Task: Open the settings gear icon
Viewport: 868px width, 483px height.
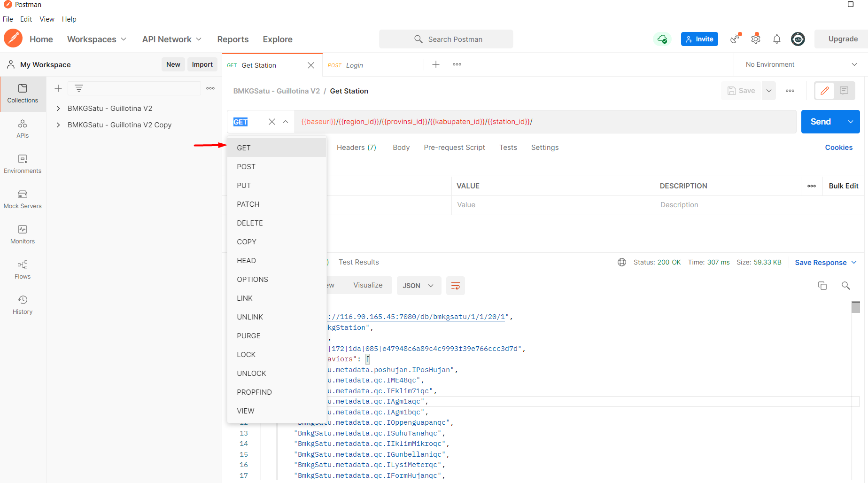Action: (x=756, y=39)
